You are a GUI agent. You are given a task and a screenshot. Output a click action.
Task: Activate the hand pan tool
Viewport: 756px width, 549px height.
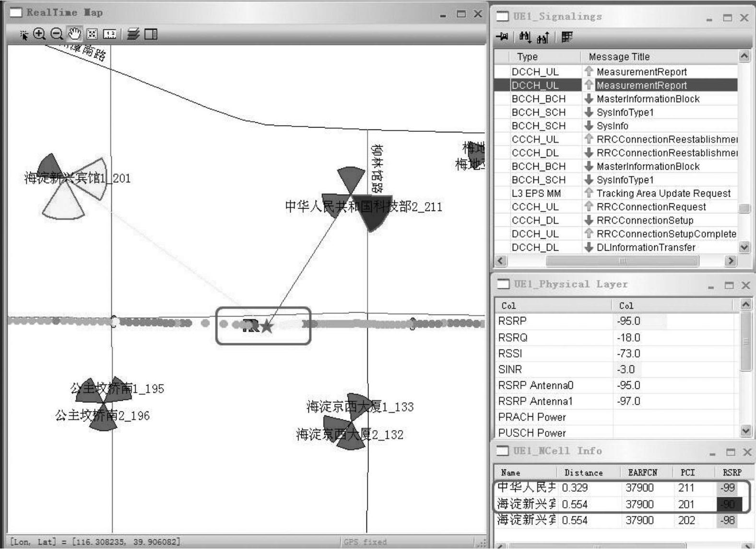pyautogui.click(x=74, y=34)
